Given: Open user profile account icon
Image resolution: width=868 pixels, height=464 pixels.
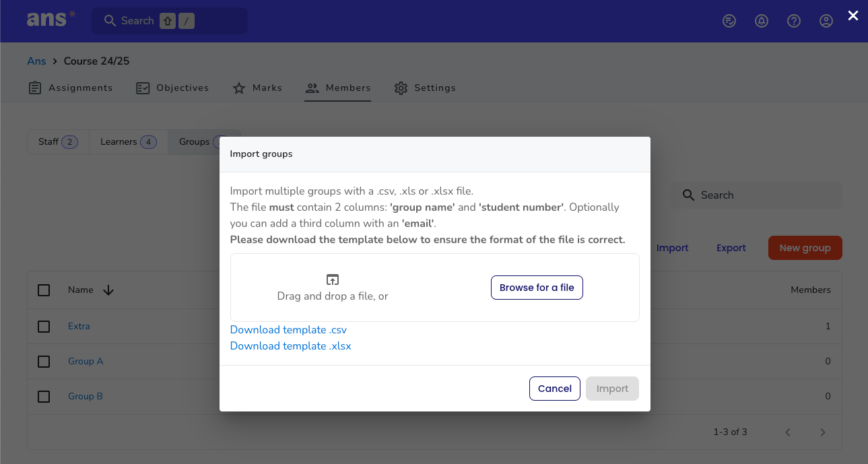Looking at the screenshot, I should coord(826,21).
